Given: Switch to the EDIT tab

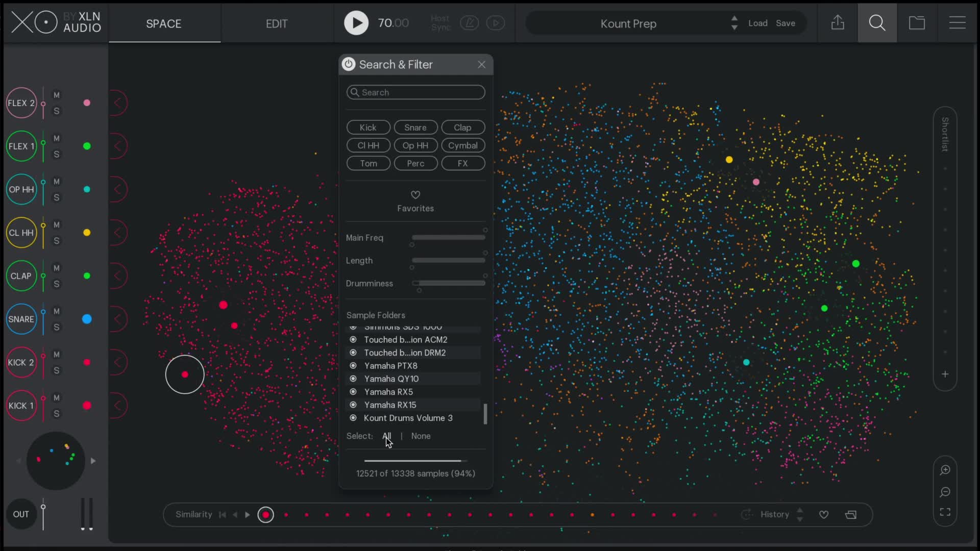Looking at the screenshot, I should [x=277, y=23].
